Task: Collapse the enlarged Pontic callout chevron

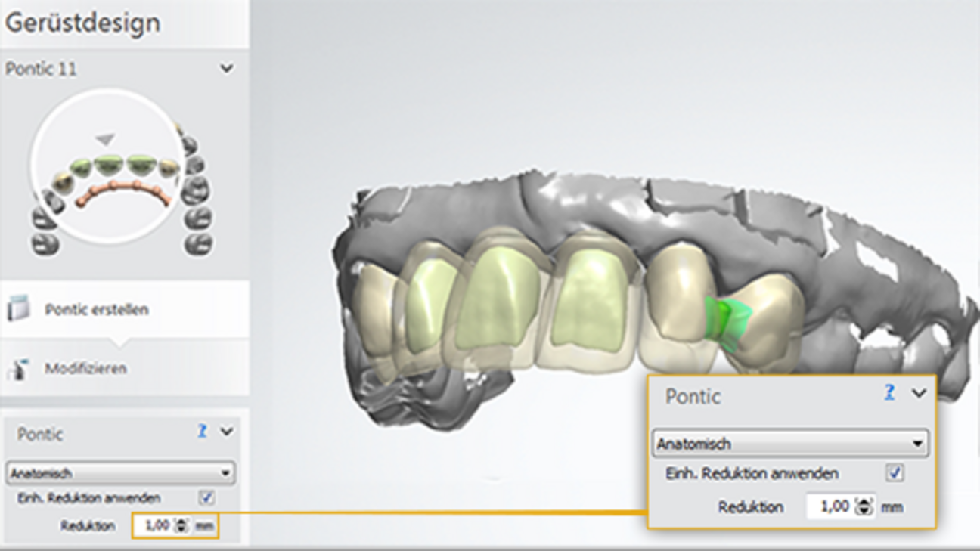Action: coord(919,393)
